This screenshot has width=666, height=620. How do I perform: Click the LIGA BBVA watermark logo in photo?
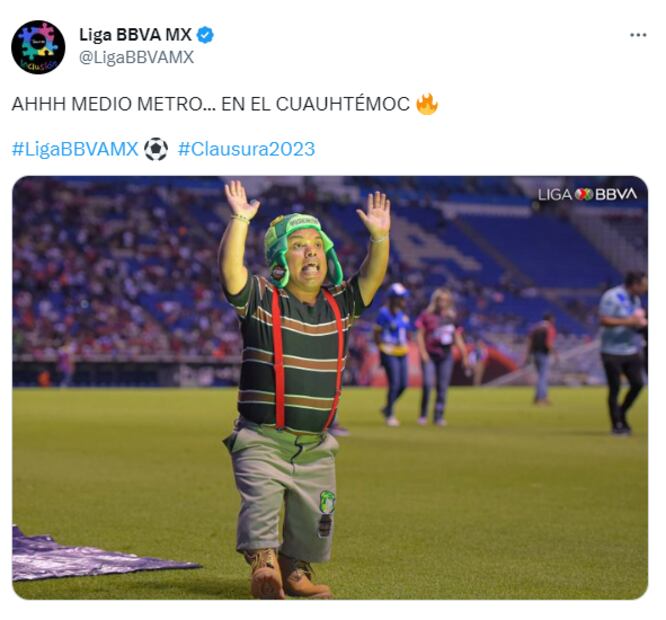coord(587,194)
